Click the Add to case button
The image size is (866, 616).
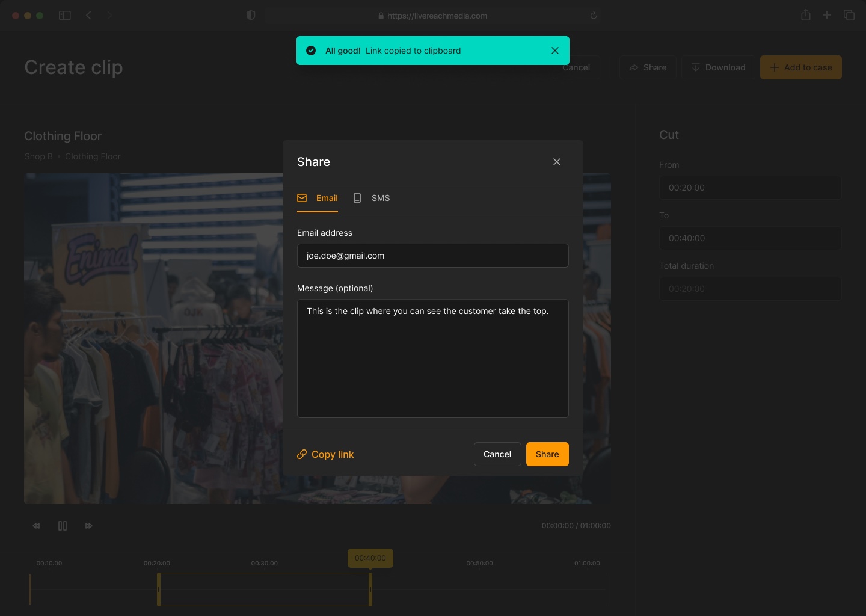coord(801,67)
